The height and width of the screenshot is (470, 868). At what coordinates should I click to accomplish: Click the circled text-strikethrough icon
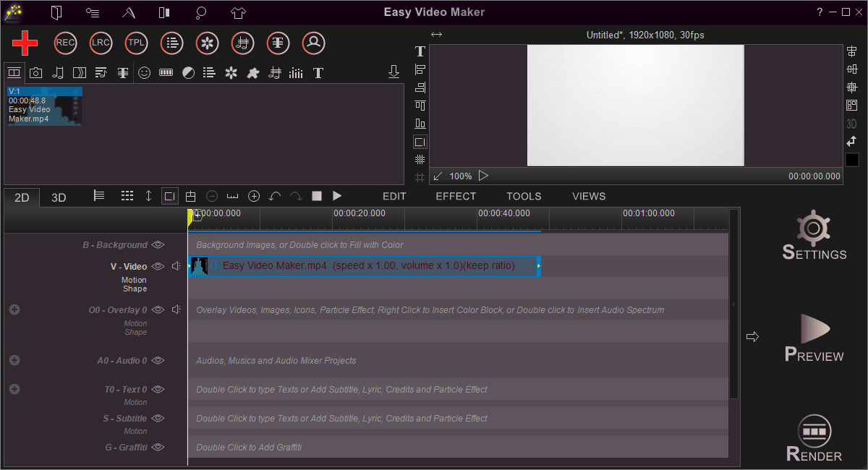tap(278, 43)
